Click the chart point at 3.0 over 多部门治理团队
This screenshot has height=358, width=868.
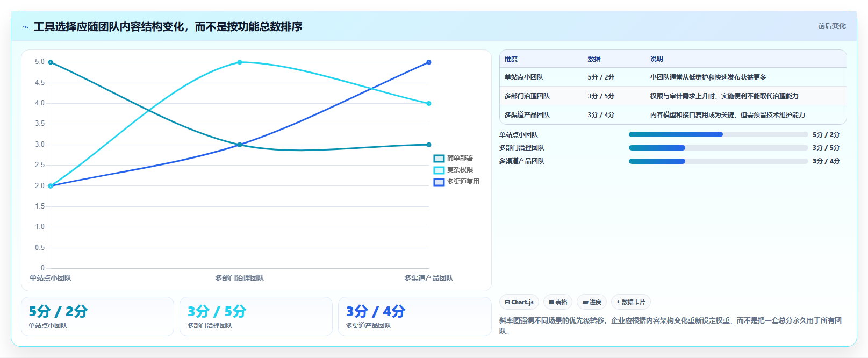pos(240,145)
